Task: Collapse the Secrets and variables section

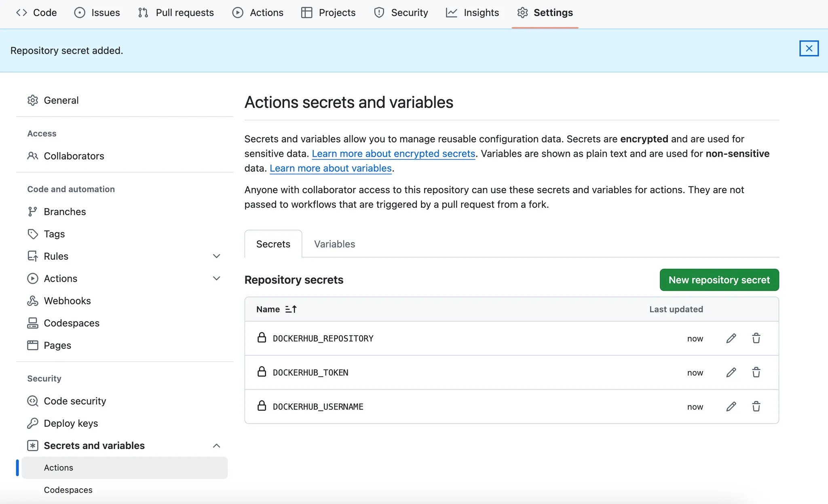Action: click(x=217, y=445)
